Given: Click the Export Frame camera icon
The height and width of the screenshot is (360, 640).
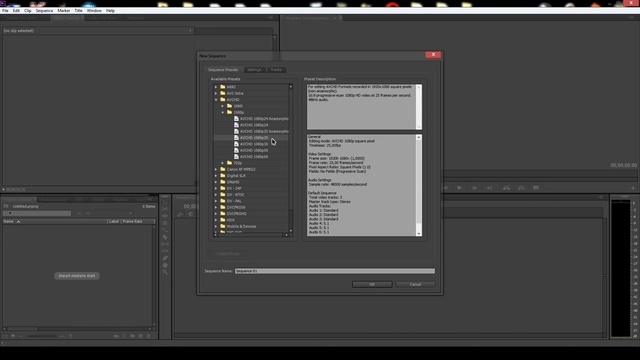Looking at the screenshot, I should (536, 188).
